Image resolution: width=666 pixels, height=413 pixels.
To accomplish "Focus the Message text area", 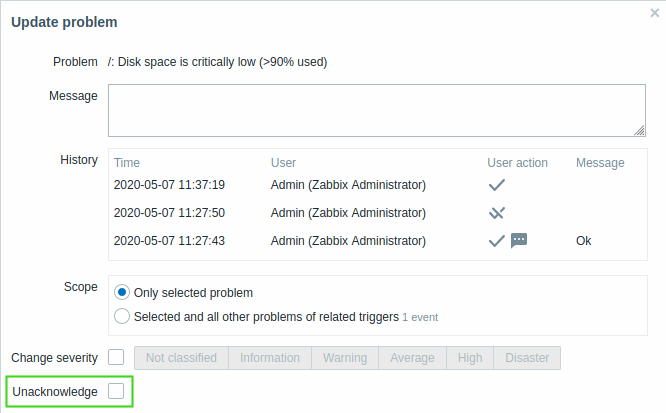I will pyautogui.click(x=377, y=110).
